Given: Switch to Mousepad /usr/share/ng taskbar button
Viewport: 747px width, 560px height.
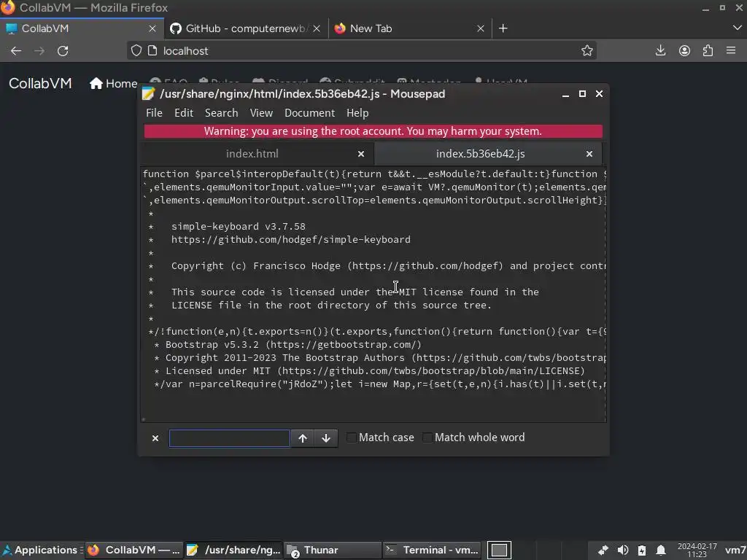Looking at the screenshot, I should [233, 550].
